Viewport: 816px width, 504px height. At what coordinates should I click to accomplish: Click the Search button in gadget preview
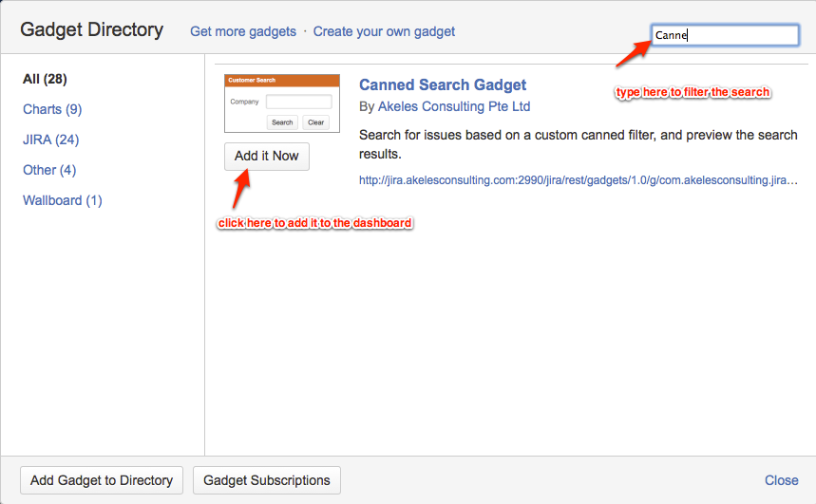click(x=282, y=122)
